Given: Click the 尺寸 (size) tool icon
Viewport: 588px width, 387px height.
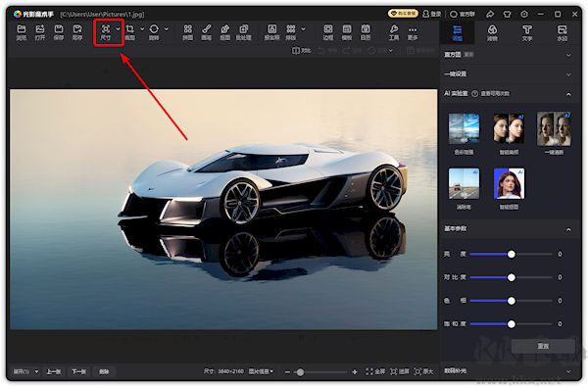Looking at the screenshot, I should point(106,32).
